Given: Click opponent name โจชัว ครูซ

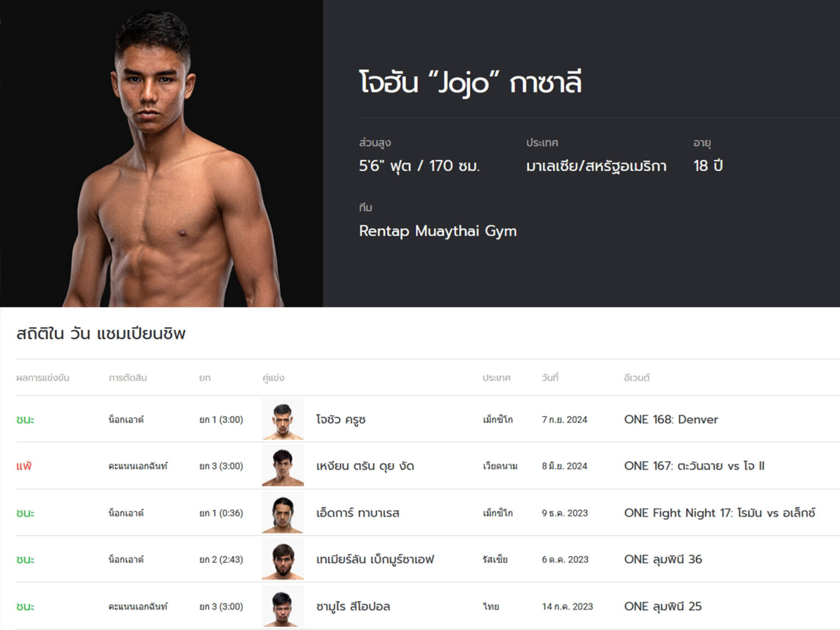Looking at the screenshot, I should click(x=341, y=419).
